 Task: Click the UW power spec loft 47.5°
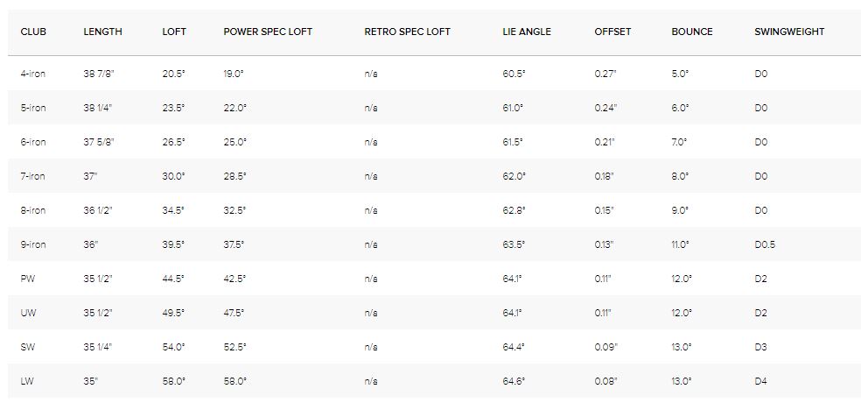pos(234,313)
